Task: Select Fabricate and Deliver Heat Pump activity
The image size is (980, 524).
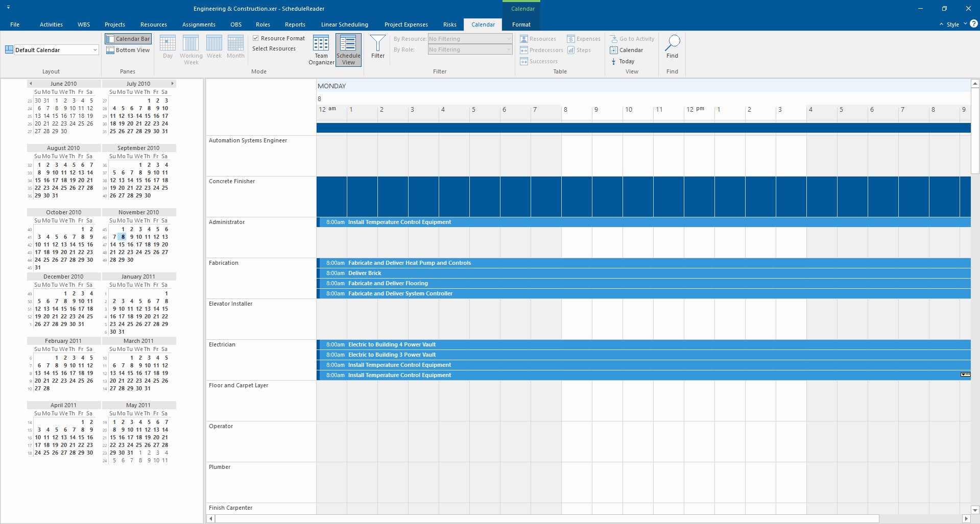Action: [x=643, y=263]
